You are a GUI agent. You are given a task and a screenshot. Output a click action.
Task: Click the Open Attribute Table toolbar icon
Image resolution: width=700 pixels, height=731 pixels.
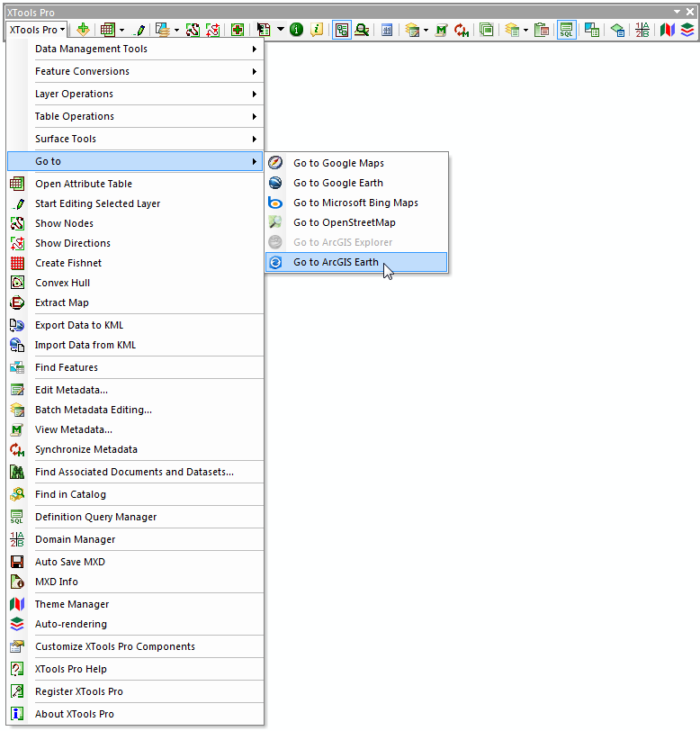(107, 30)
